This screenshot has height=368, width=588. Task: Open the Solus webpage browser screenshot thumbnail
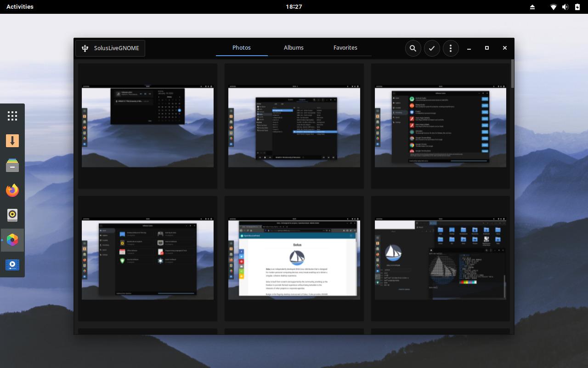tap(294, 259)
